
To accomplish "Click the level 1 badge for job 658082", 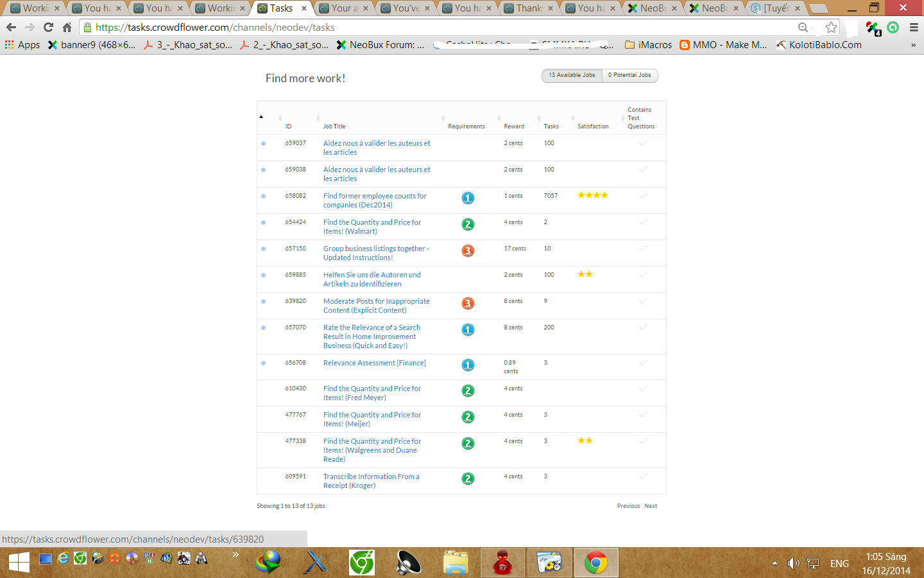I will point(468,198).
